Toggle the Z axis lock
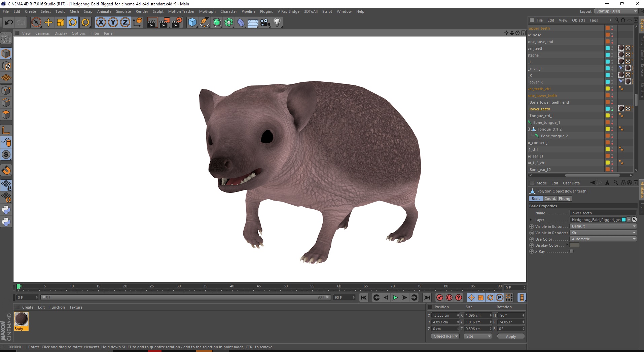 pos(125,23)
